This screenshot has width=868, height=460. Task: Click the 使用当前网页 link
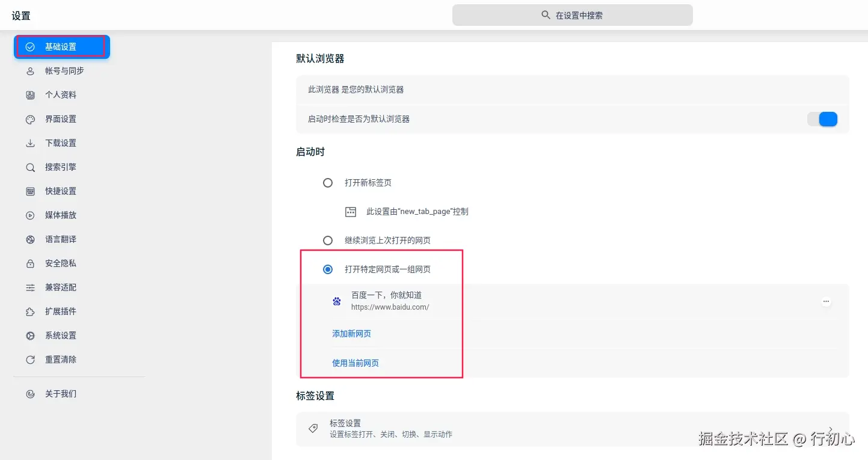click(x=355, y=363)
